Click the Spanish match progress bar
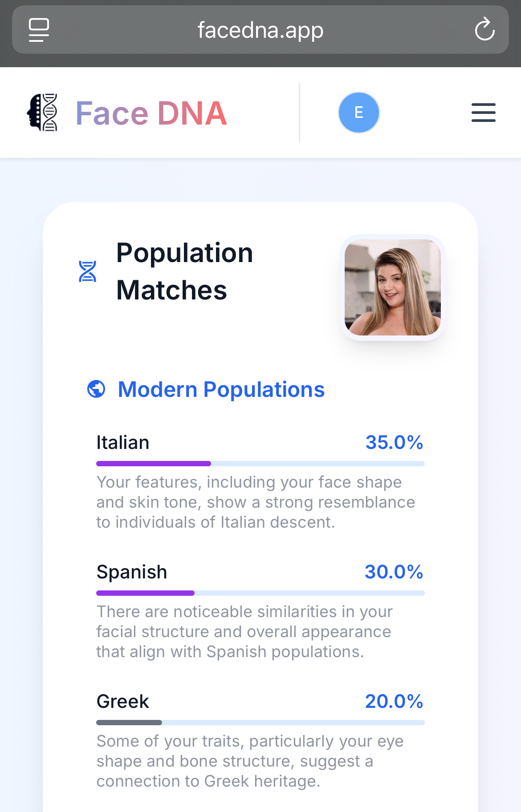521x812 pixels. pos(260,593)
